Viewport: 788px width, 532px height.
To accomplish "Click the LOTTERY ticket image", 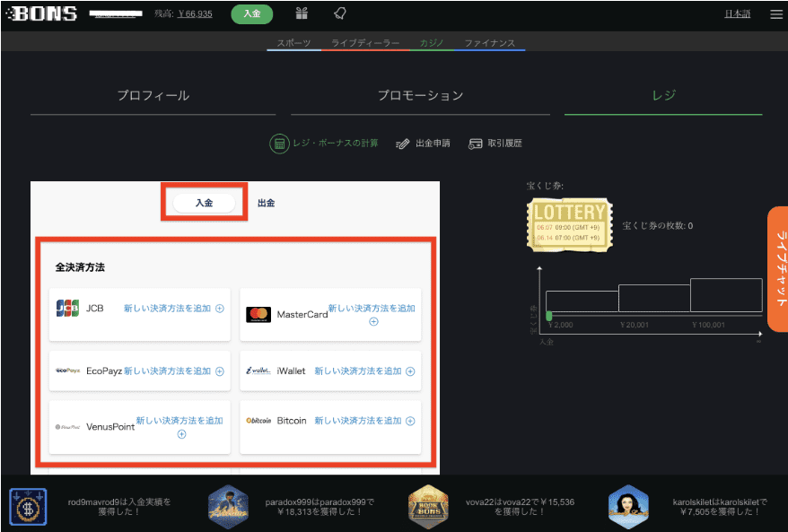I will [570, 224].
